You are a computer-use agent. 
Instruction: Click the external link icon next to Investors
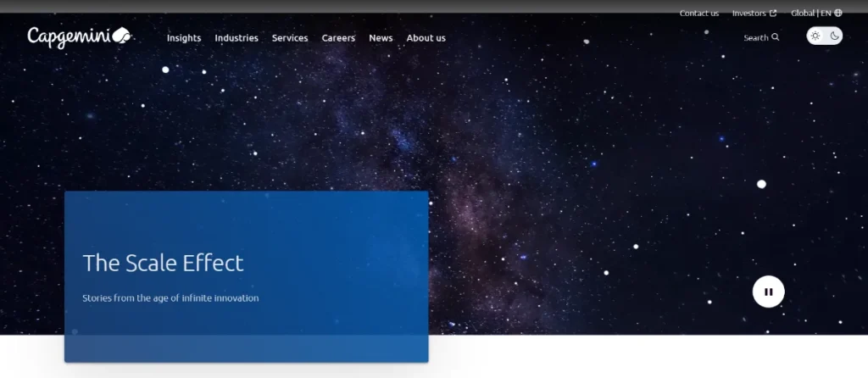pos(773,13)
